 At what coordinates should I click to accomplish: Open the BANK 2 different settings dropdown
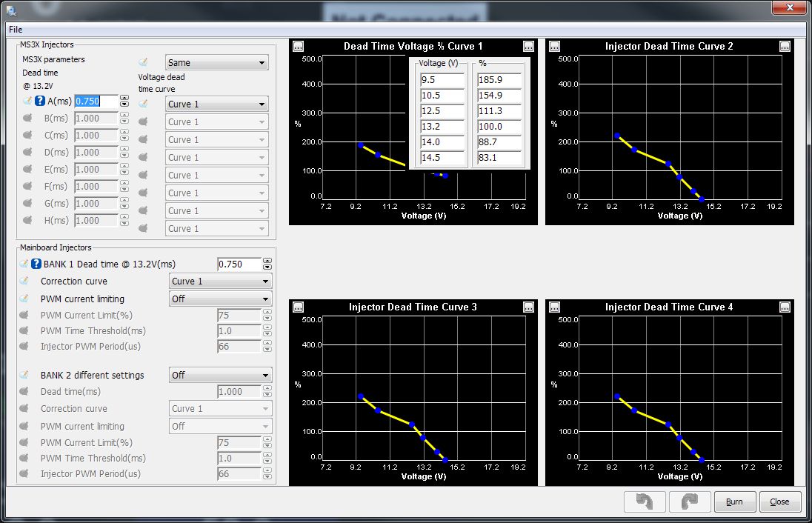point(220,376)
